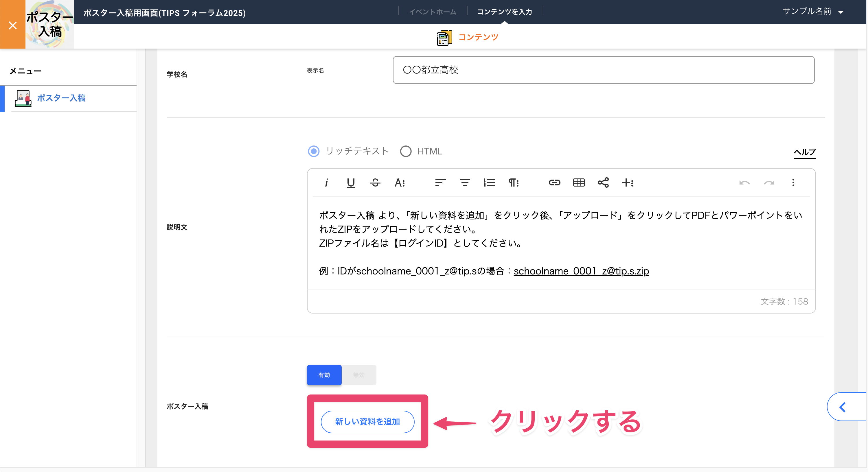The image size is (868, 472).
Task: Open the text style options via A dropdown
Action: (400, 183)
